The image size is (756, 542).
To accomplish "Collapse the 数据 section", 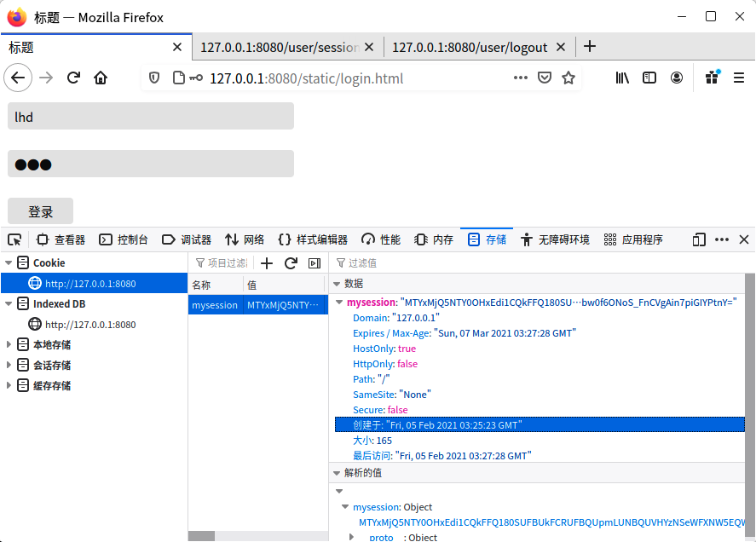I will click(337, 284).
